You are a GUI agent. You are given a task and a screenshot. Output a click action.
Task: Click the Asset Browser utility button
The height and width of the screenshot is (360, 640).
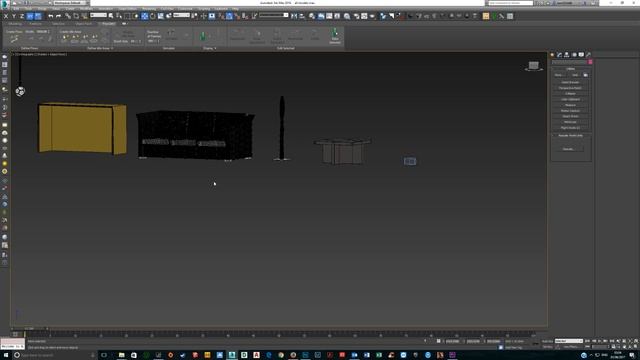pos(570,82)
